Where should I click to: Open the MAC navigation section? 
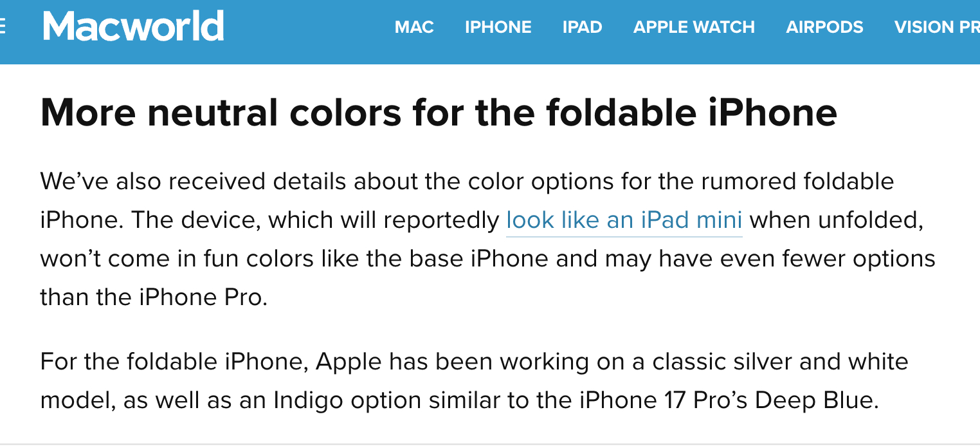(x=414, y=27)
